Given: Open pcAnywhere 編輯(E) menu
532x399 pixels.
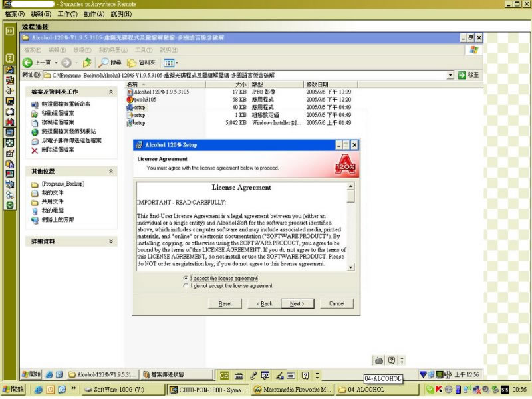Looking at the screenshot, I should point(41,14).
